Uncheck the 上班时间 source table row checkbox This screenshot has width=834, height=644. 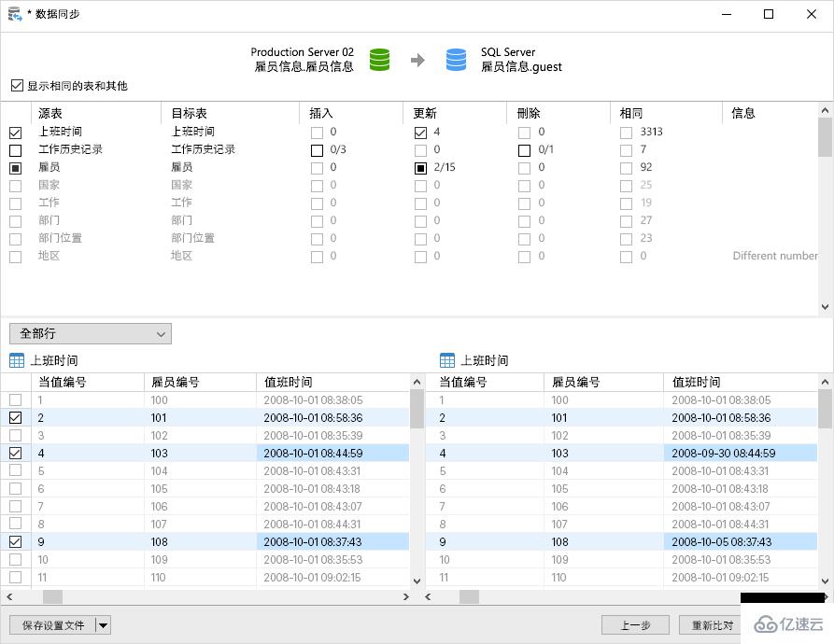[15, 132]
